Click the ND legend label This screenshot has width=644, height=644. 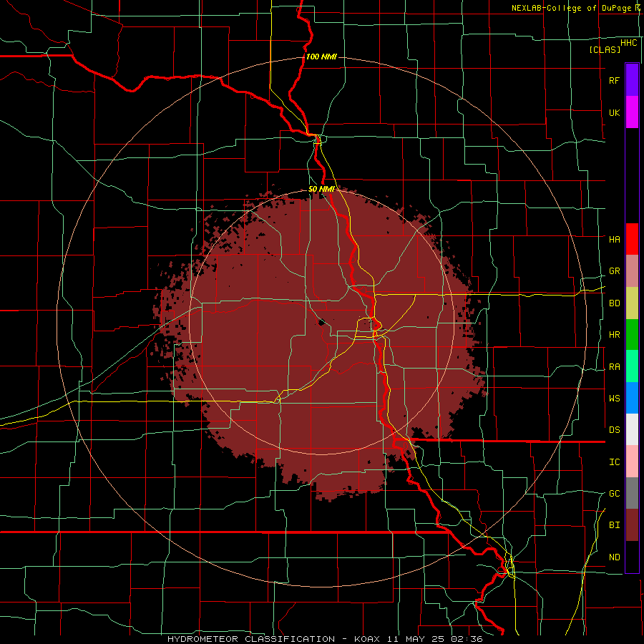(614, 557)
